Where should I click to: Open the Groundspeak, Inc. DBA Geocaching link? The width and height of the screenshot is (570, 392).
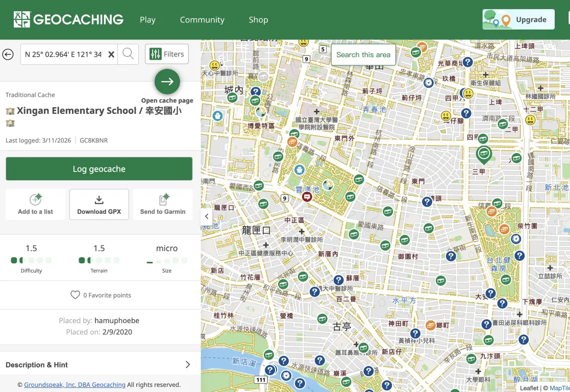coord(75,385)
